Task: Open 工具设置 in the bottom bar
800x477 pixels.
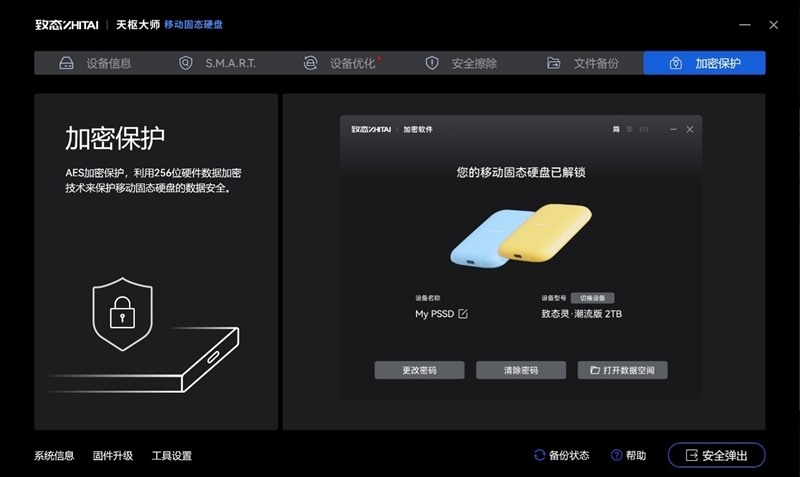Action: pyautogui.click(x=171, y=456)
